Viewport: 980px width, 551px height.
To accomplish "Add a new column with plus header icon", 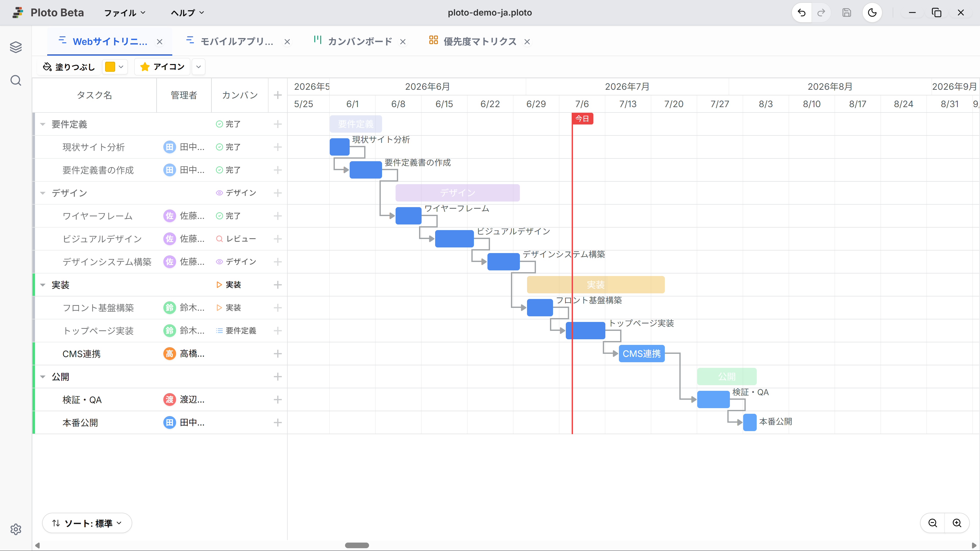I will coord(278,95).
